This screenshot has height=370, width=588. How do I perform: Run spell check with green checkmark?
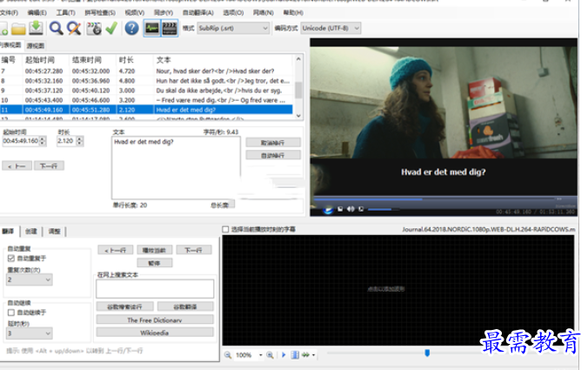click(111, 28)
